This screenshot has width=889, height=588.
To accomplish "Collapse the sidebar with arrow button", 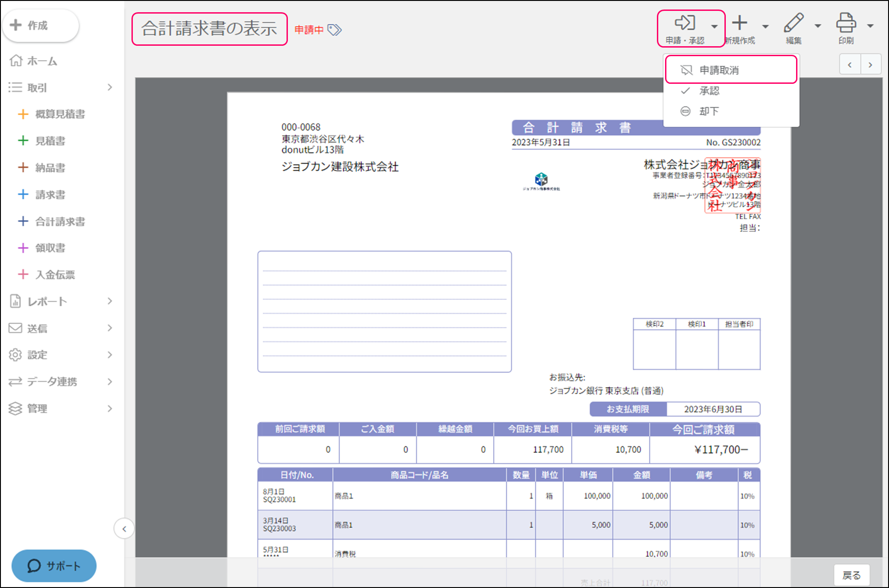I will point(124,529).
